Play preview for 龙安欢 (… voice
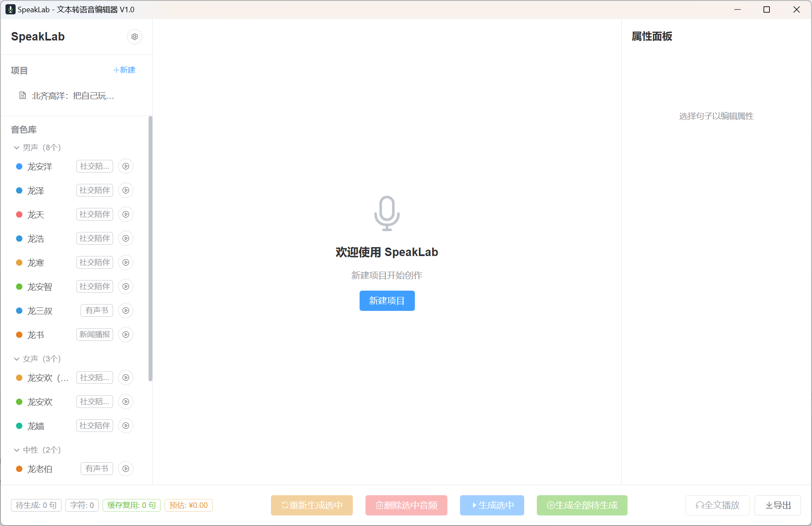812x526 pixels. point(126,378)
